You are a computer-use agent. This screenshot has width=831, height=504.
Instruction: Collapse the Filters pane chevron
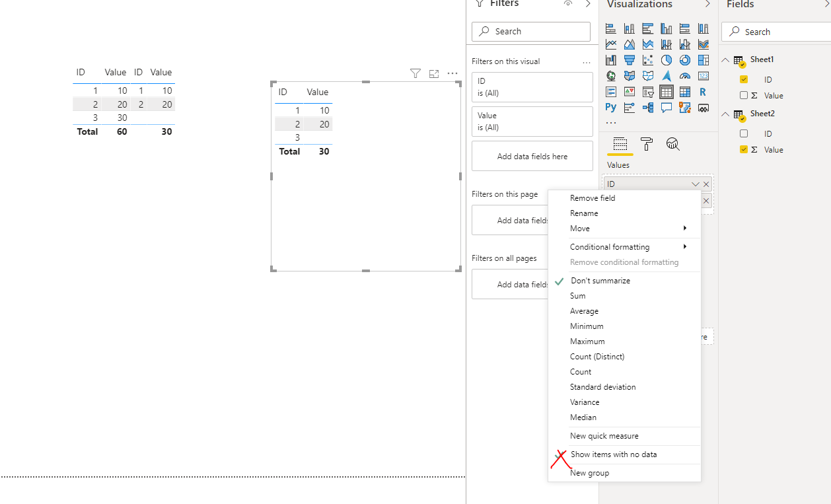pos(588,4)
